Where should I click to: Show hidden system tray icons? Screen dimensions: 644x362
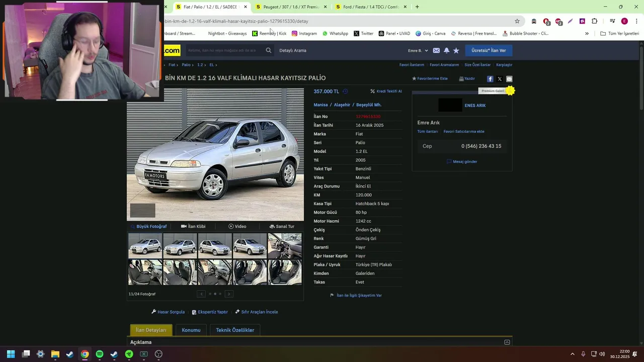[572, 354]
